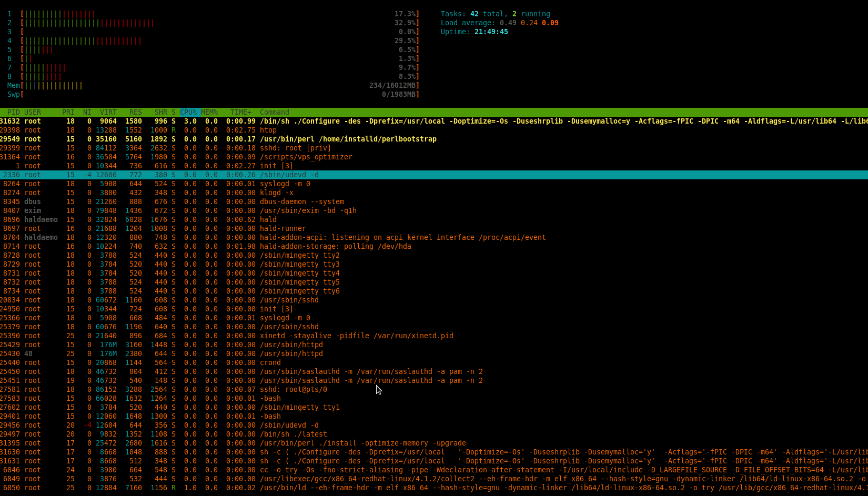Click the /scripts/vps_optimizer process row
This screenshot has width=868, height=496.
pos(306,157)
